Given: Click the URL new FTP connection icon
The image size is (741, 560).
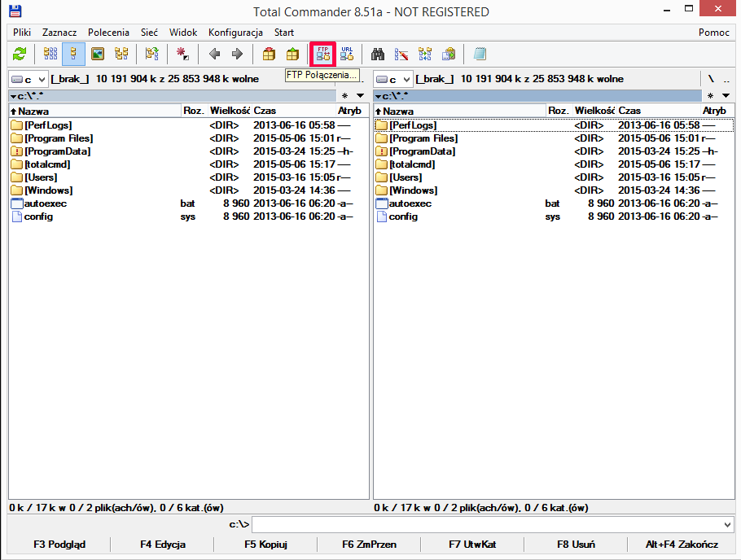Looking at the screenshot, I should click(x=347, y=54).
